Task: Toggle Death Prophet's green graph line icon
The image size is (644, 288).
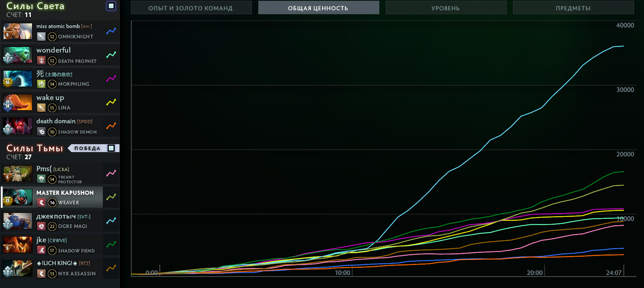Action: (x=111, y=55)
